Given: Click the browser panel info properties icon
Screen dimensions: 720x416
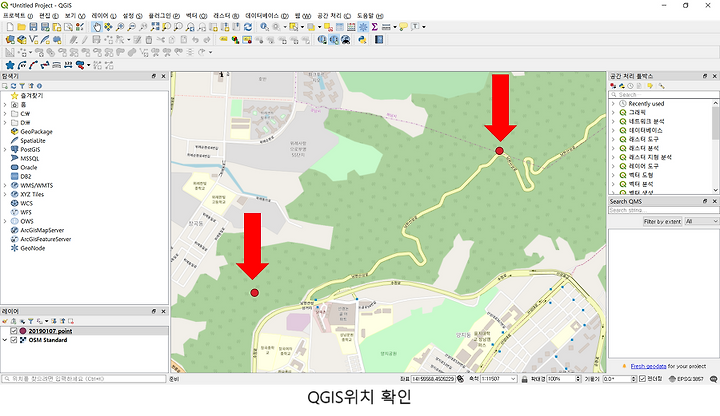Looking at the screenshot, I should pos(39,86).
